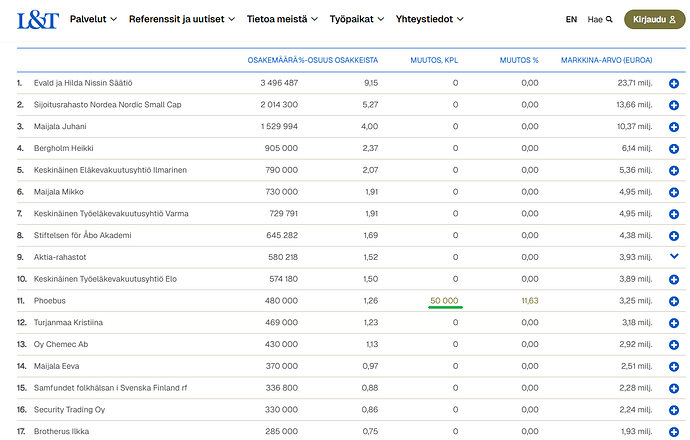Viewport: 690px width, 440px height.
Task: Click share count 3 496 487
Action: (279, 83)
